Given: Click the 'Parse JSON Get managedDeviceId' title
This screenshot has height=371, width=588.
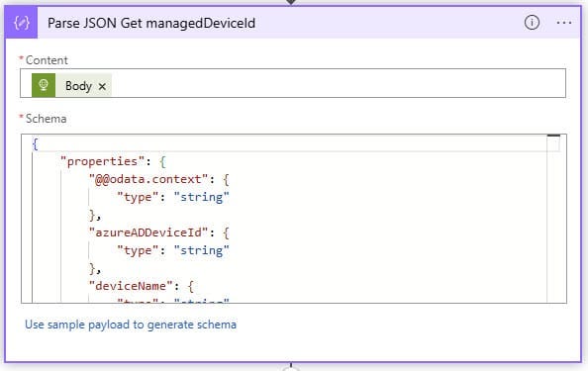Looking at the screenshot, I should [x=151, y=23].
